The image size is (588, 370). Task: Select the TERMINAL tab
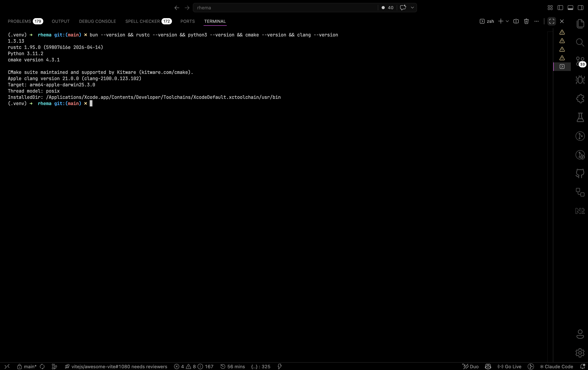[x=215, y=21]
